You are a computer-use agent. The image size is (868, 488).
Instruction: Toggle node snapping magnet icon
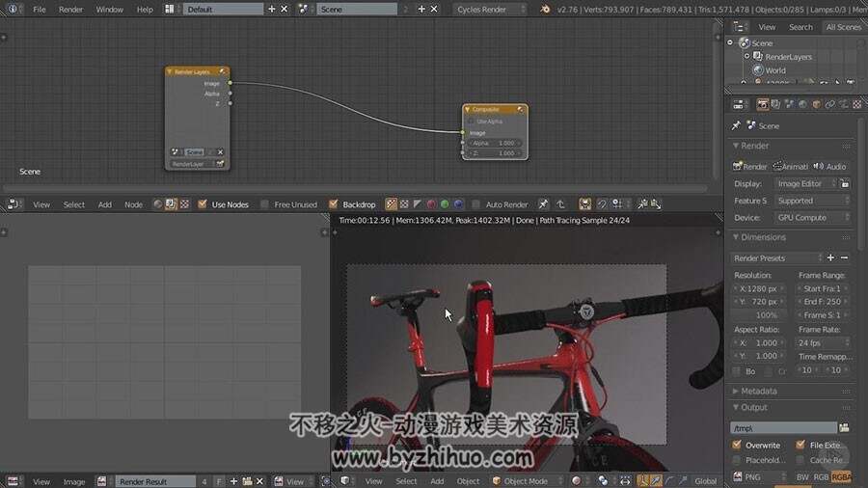pos(602,204)
